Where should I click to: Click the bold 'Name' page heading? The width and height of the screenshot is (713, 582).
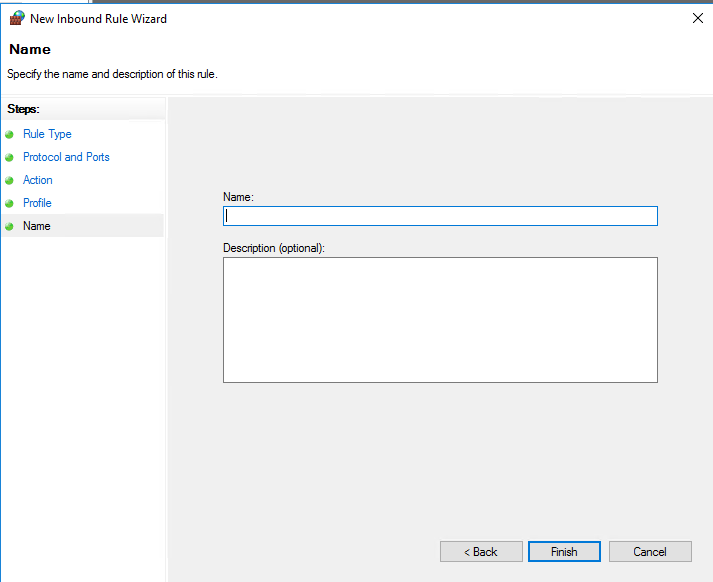[30, 49]
